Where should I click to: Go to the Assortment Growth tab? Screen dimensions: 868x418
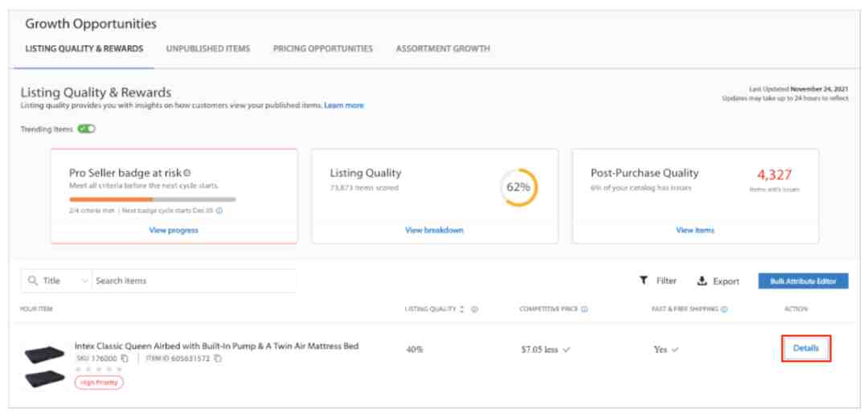click(x=442, y=48)
